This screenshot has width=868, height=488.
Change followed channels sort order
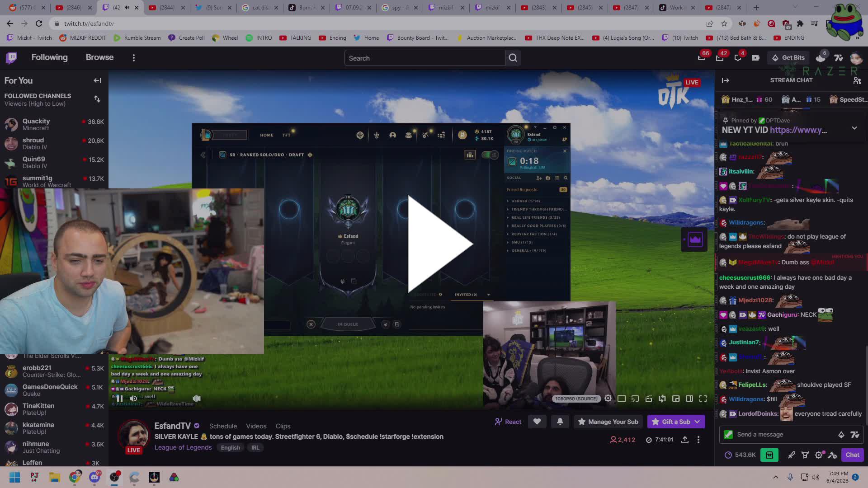click(97, 99)
